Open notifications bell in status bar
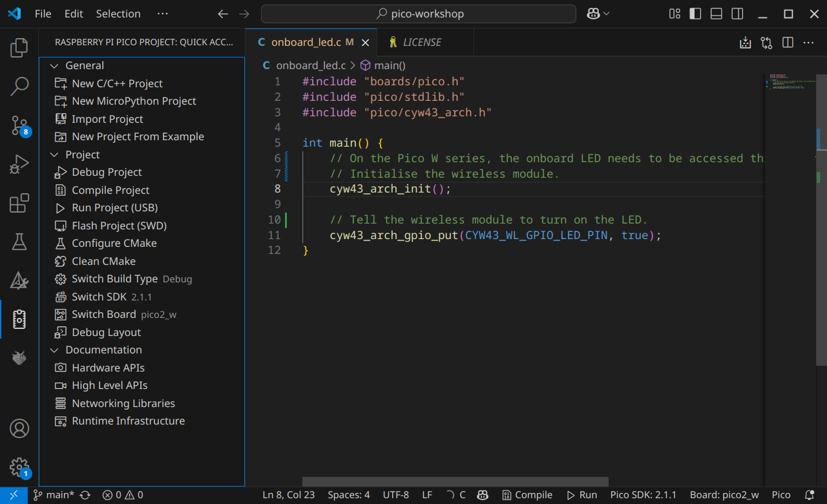Screen dimensions: 827x504 pos(808,495)
